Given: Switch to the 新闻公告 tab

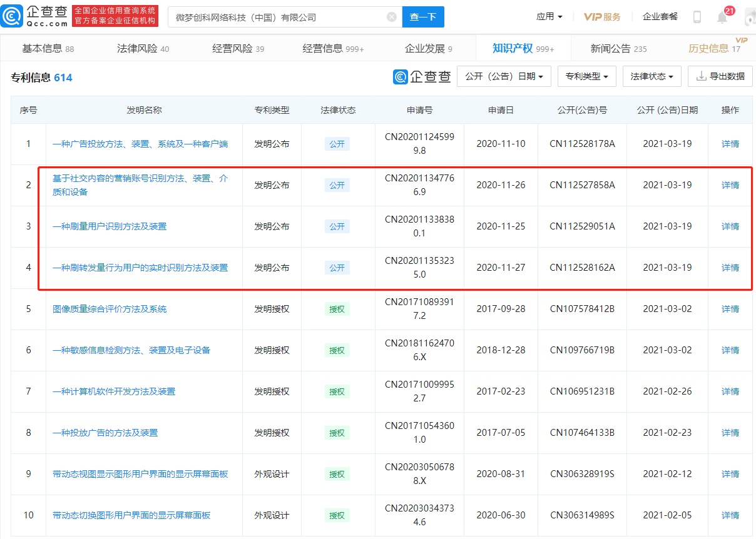Looking at the screenshot, I should coord(618,49).
